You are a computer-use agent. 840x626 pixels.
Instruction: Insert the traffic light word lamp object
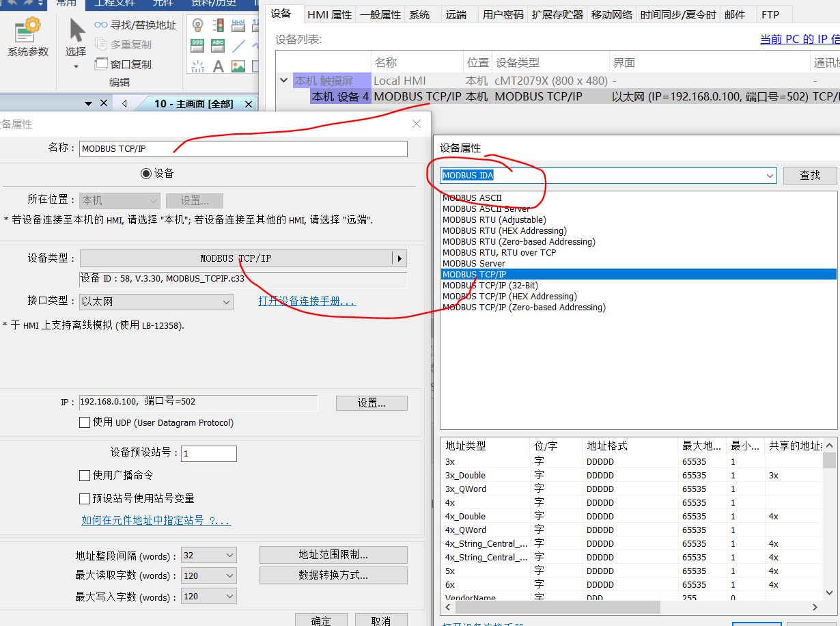[218, 25]
